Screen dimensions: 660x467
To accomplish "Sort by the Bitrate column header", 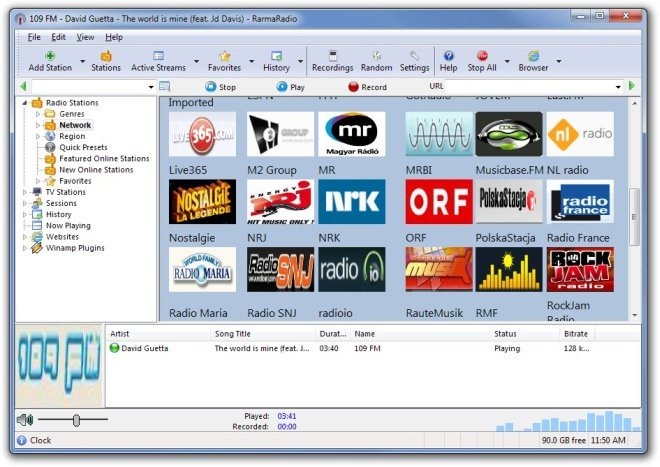I will [576, 334].
